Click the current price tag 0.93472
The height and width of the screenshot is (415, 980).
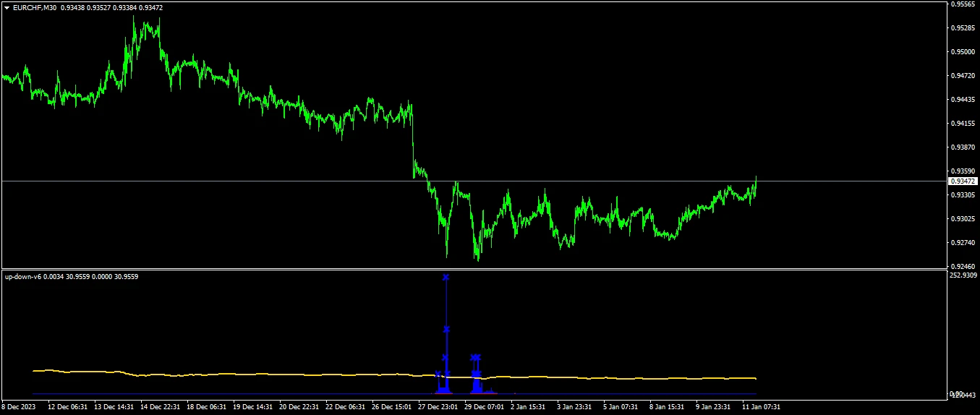[962, 181]
